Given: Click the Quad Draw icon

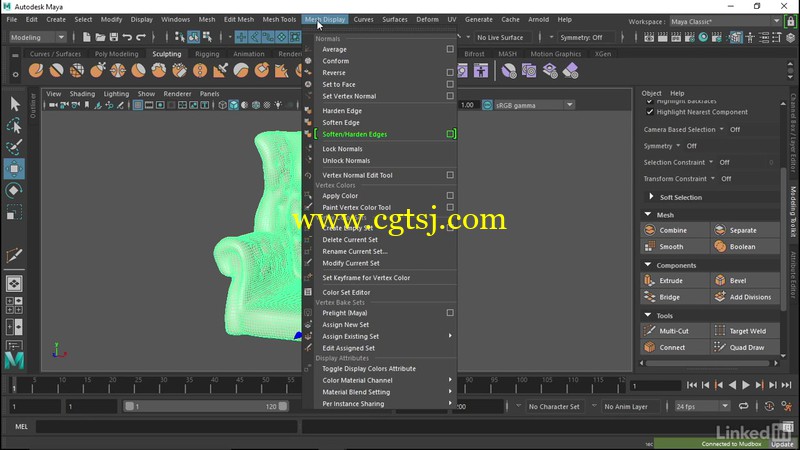Looking at the screenshot, I should pos(720,347).
